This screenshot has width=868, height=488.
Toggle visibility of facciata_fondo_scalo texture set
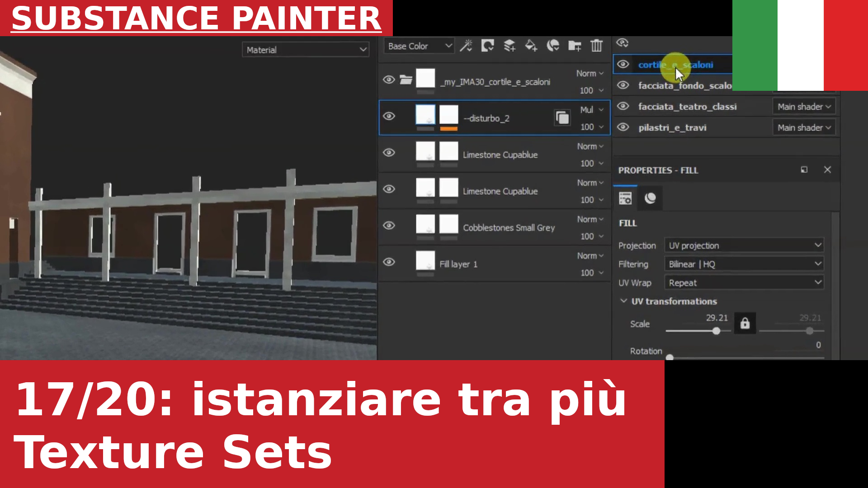623,85
